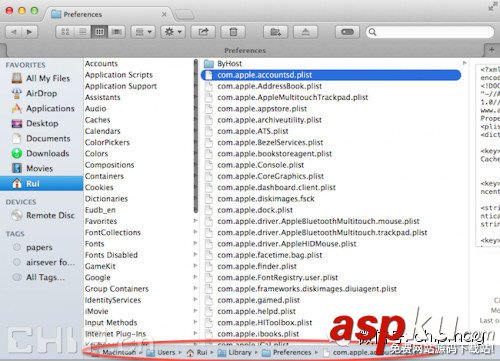This screenshot has height=361, width=500.
Task: Expand the ByHost folder arrow
Action: pos(464,63)
